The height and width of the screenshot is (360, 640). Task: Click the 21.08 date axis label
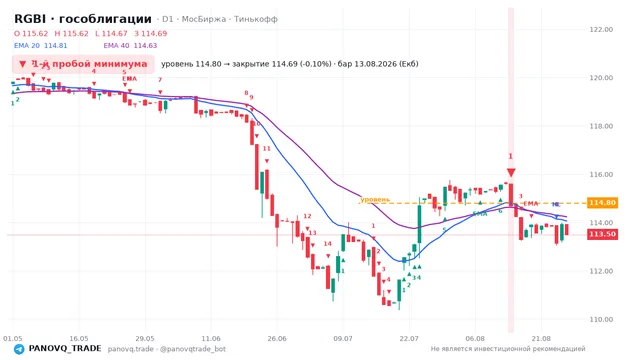point(541,338)
